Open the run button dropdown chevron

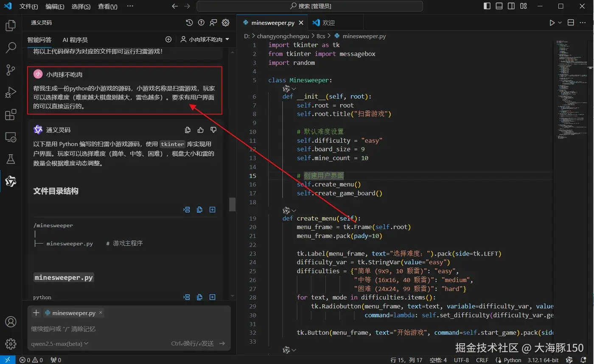click(560, 22)
